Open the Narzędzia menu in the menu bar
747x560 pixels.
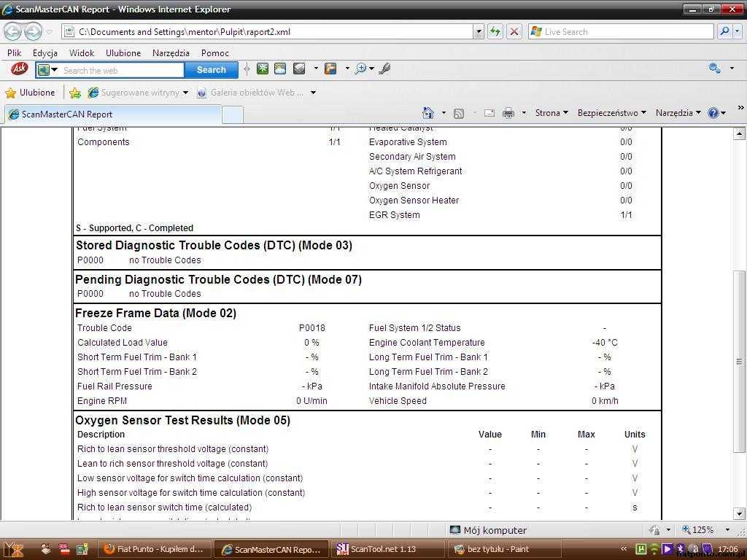coord(171,52)
